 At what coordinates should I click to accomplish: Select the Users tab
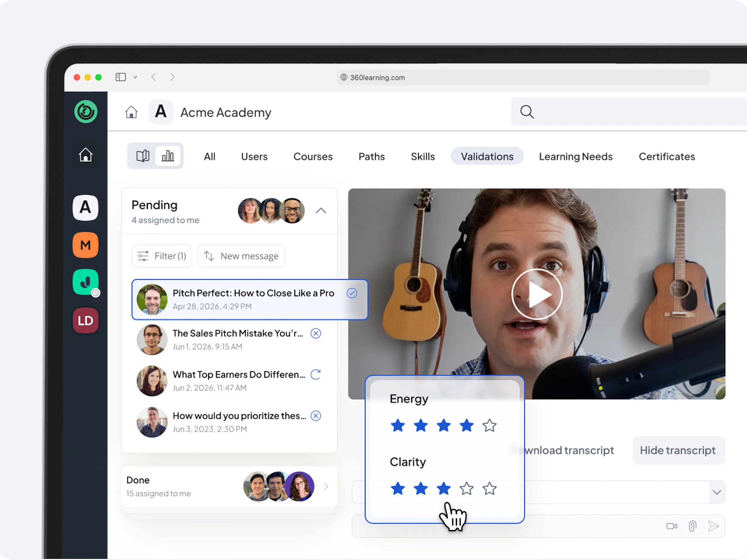coord(254,157)
